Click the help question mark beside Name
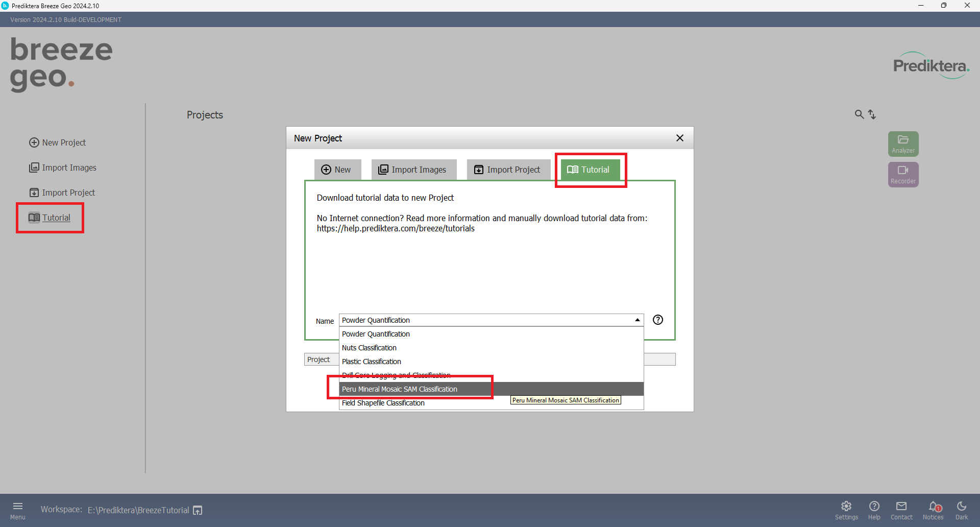Viewport: 980px width, 527px height. [x=658, y=320]
